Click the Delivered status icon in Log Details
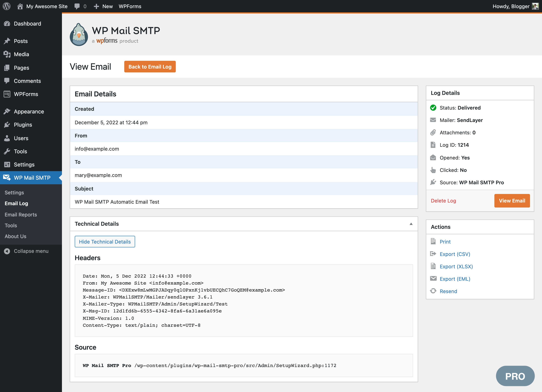The height and width of the screenshot is (392, 542). [434, 108]
